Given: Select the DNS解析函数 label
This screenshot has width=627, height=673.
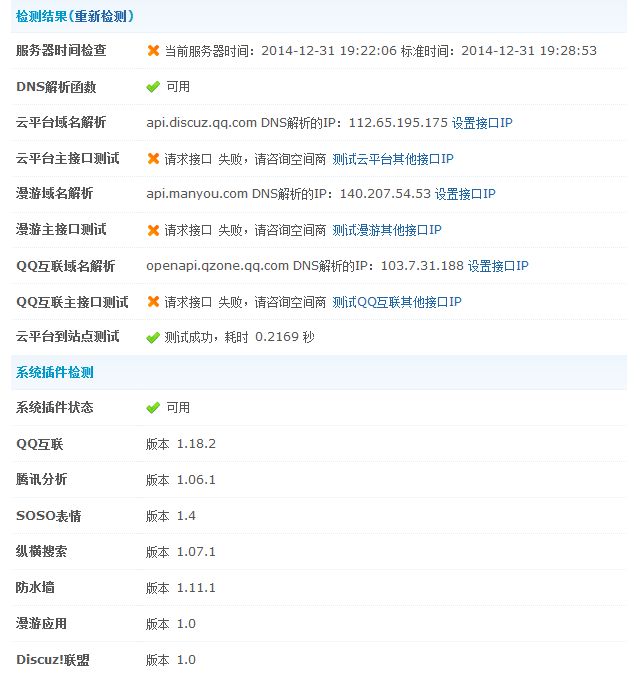Looking at the screenshot, I should (56, 87).
